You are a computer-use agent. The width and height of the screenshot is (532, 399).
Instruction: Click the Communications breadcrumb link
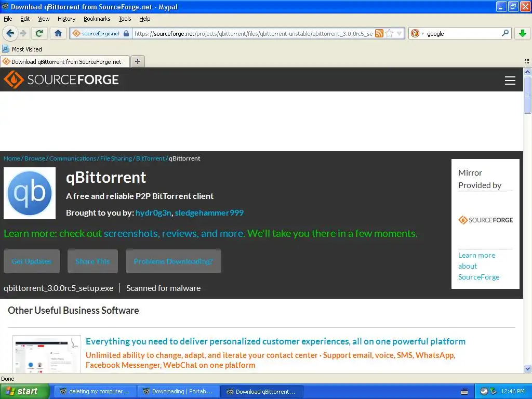73,158
